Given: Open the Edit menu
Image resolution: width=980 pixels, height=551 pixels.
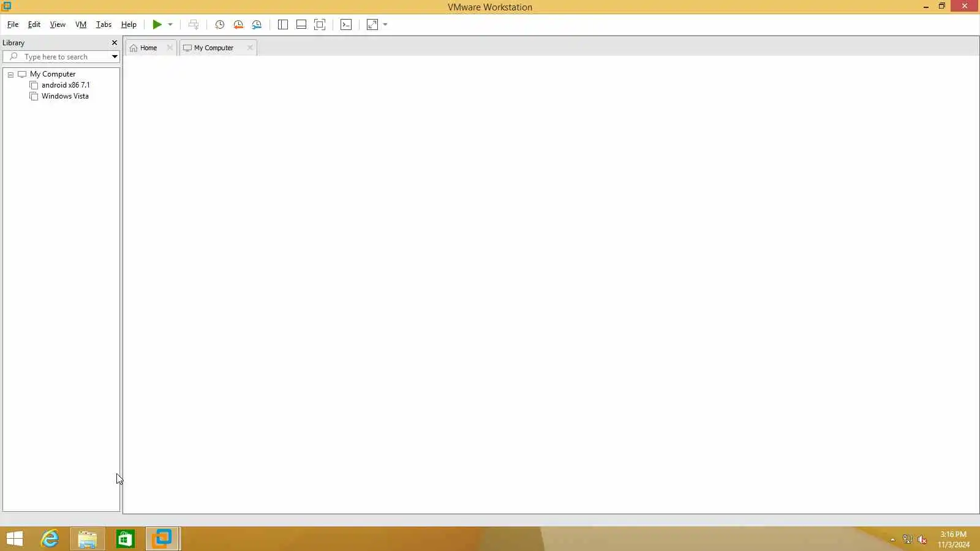Looking at the screenshot, I should [x=34, y=24].
